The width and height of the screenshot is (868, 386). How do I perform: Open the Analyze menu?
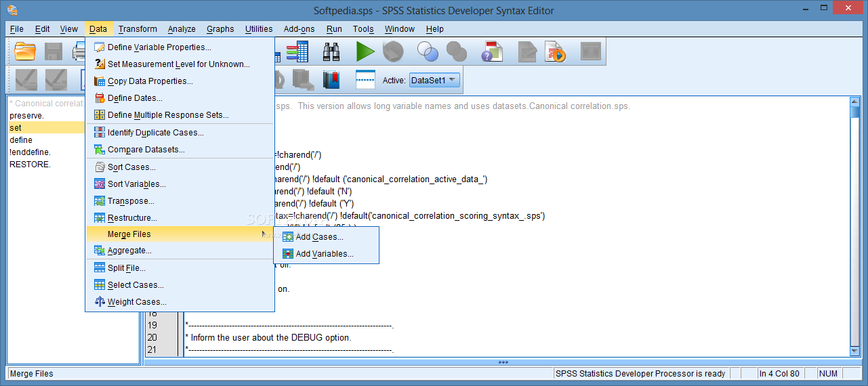pos(182,28)
